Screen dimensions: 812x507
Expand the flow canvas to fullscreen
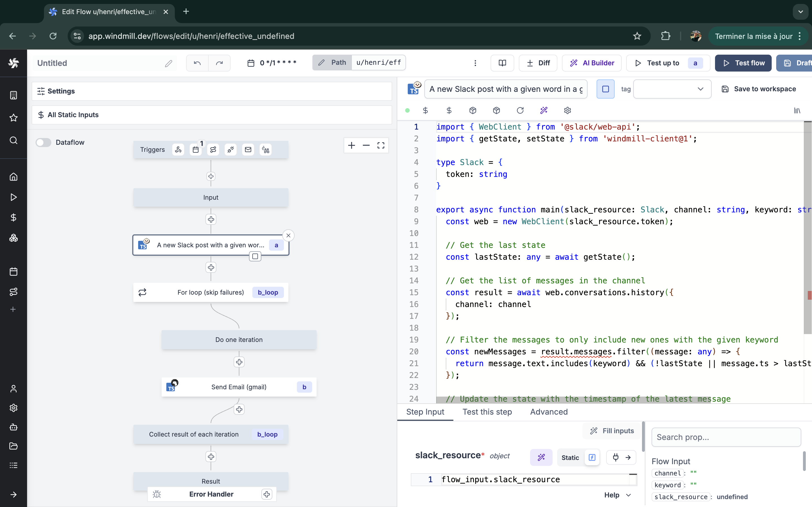tap(381, 145)
